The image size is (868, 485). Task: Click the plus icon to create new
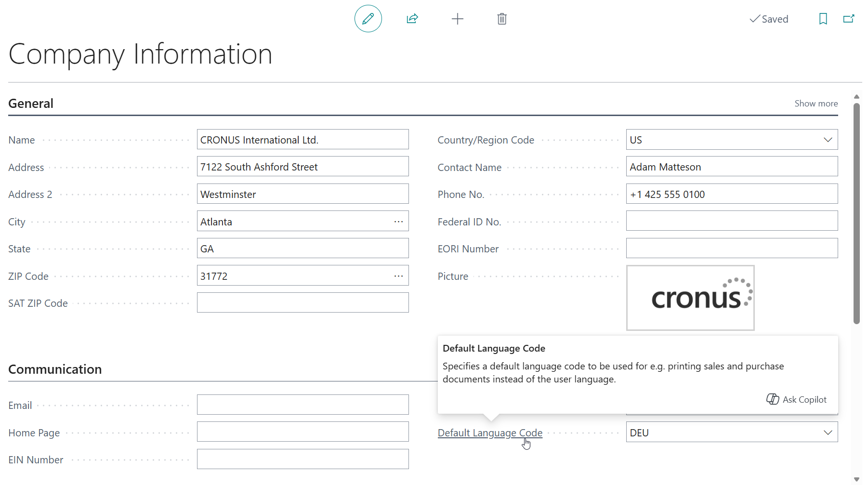[x=457, y=19]
